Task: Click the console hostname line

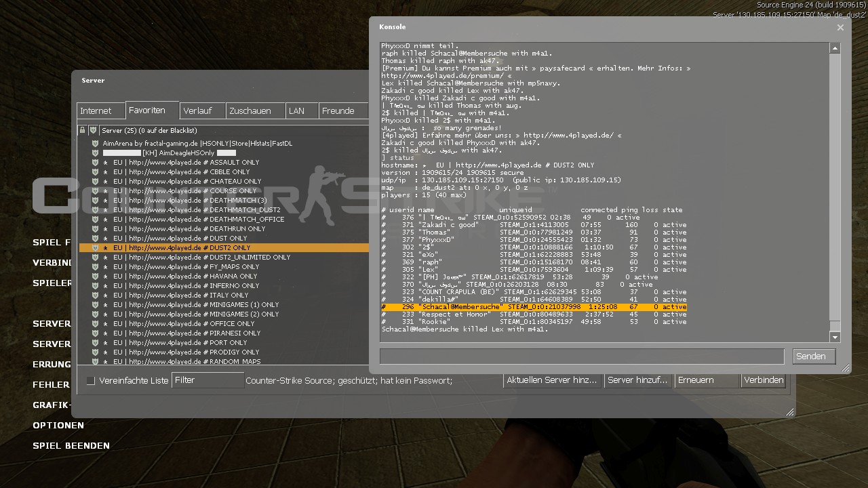Action: coord(488,165)
